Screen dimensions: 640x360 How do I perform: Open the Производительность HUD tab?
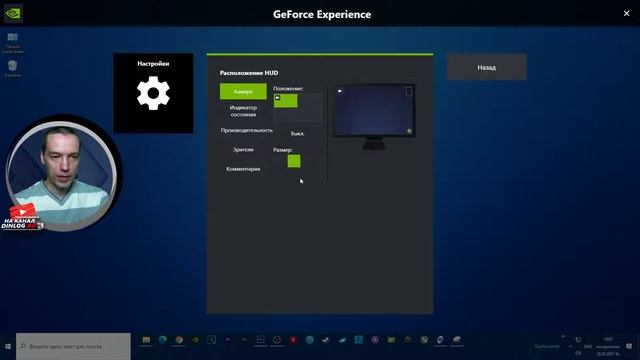click(247, 130)
